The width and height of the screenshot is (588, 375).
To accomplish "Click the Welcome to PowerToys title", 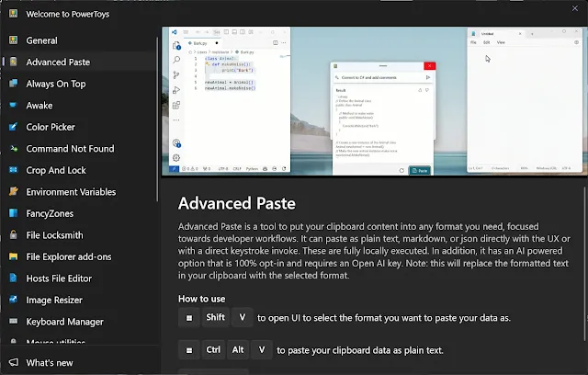I will 67,14.
